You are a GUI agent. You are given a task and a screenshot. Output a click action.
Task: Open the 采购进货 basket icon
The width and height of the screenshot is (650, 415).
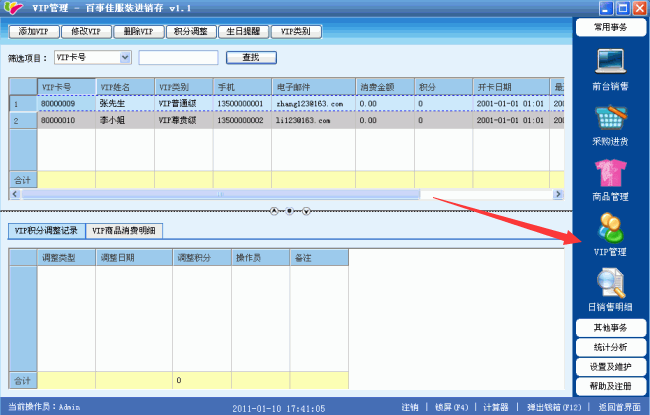pos(610,117)
